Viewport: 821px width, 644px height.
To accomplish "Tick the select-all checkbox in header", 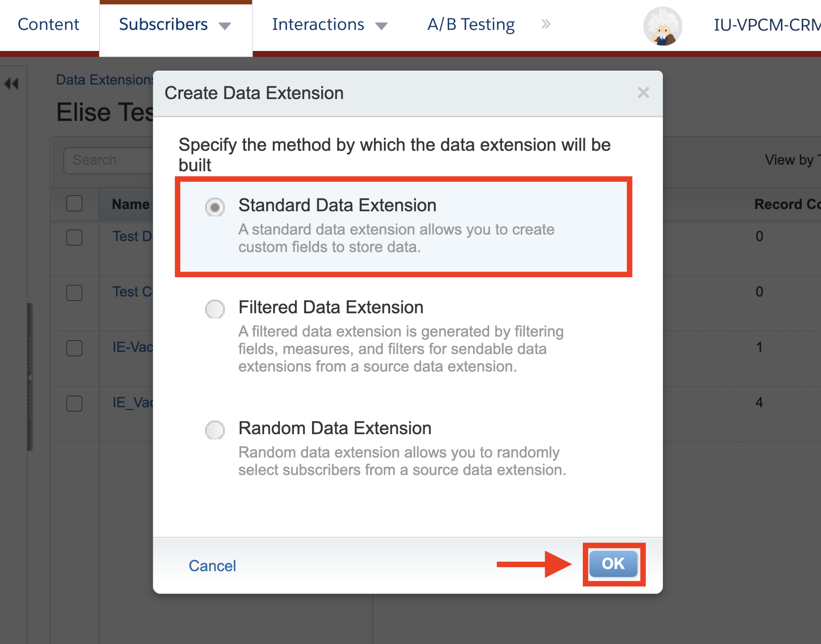I will tap(74, 203).
